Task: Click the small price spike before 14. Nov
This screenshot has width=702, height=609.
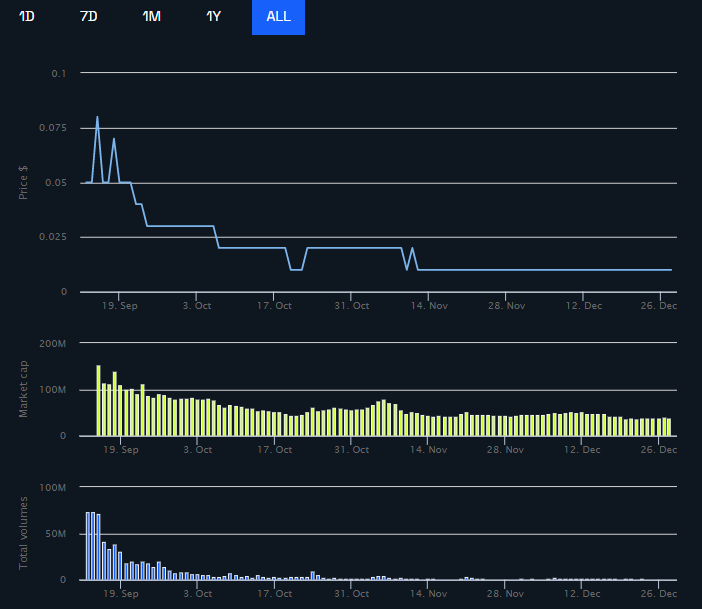Action: (412, 248)
